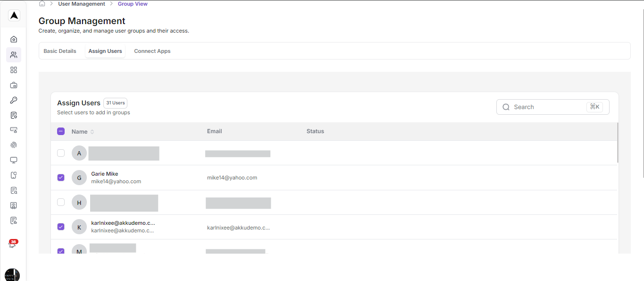Toggle the select-all checkbox in table header
Image resolution: width=644 pixels, height=281 pixels.
click(x=60, y=131)
